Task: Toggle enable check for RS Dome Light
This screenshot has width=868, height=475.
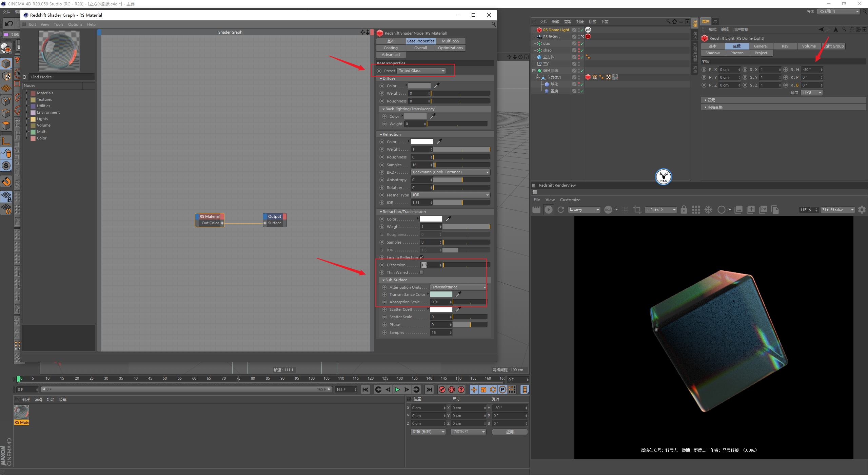Action: [582, 30]
